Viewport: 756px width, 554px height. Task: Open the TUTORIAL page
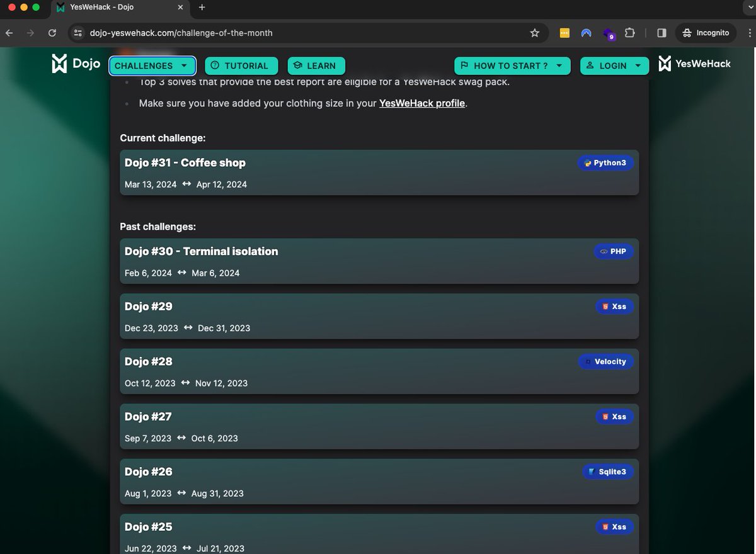241,65
